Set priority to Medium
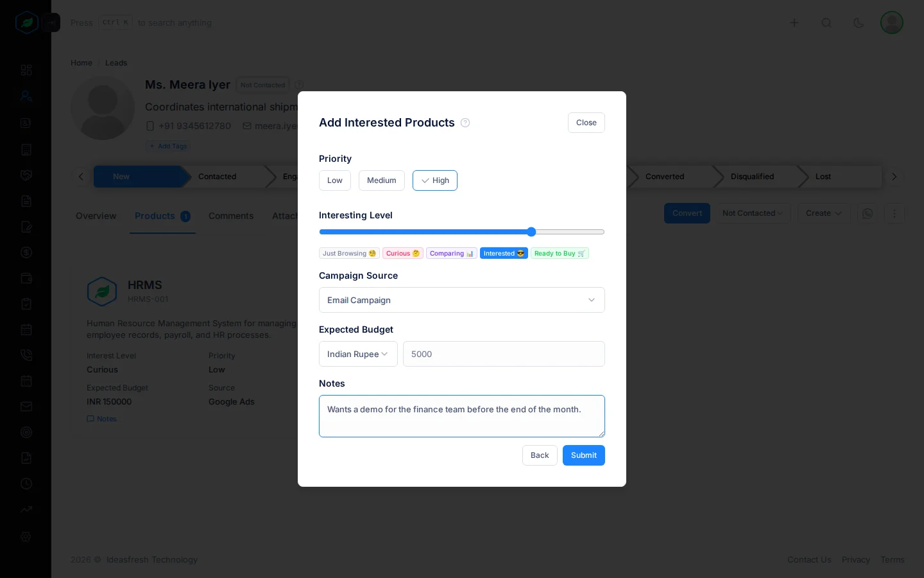 point(382,180)
